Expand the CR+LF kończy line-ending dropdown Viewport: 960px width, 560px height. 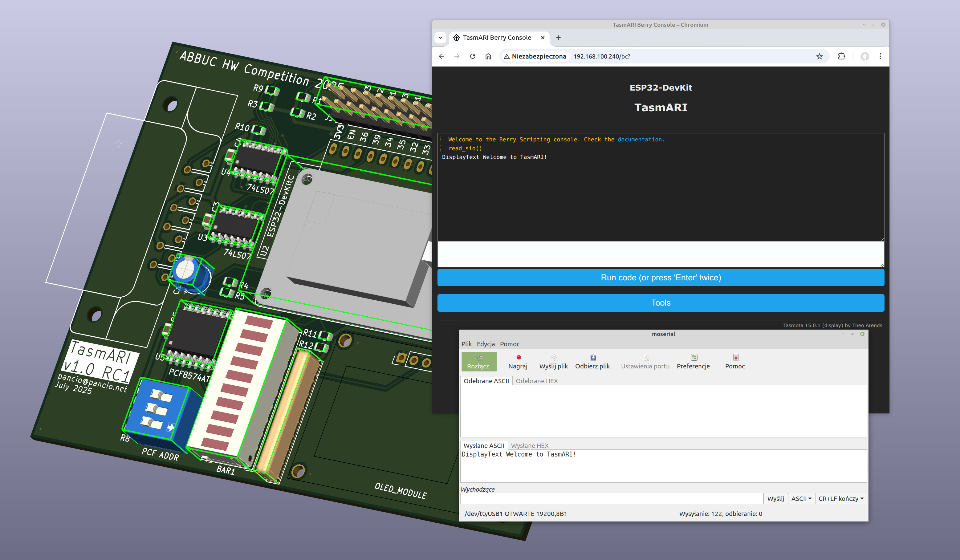pyautogui.click(x=841, y=499)
